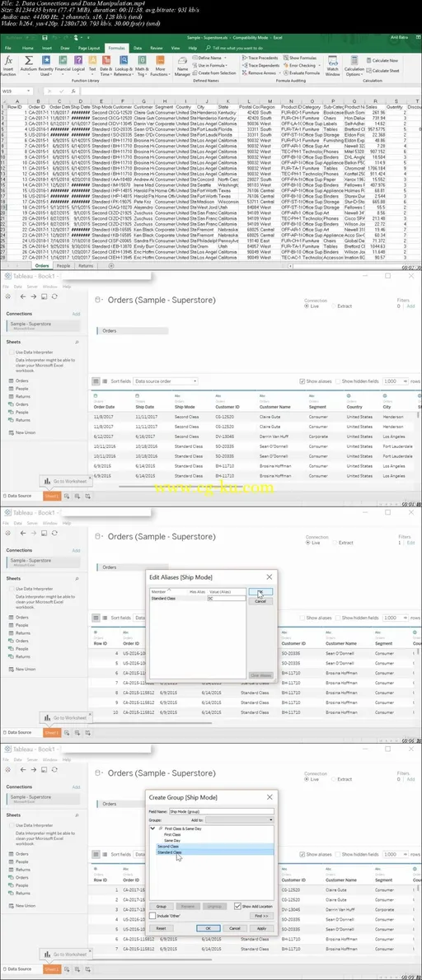
Task: Open Name Manager in Excel ribbon
Action: coord(182,67)
